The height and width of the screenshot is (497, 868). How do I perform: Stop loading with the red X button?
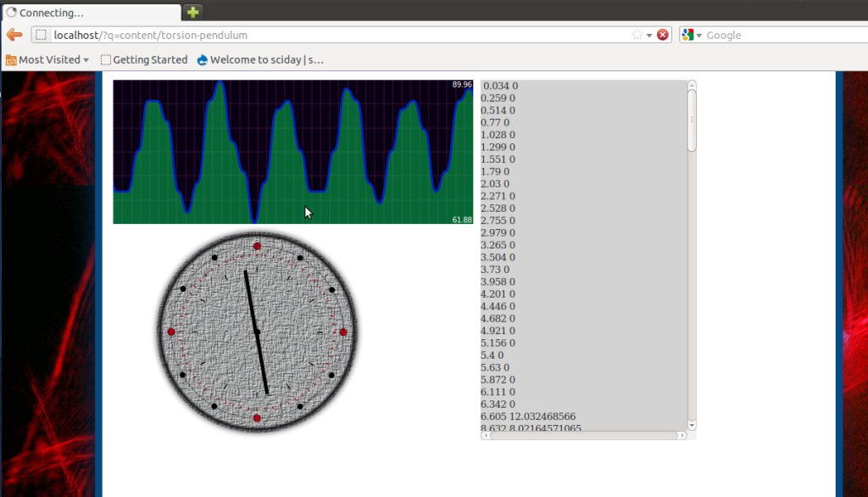[x=663, y=35]
